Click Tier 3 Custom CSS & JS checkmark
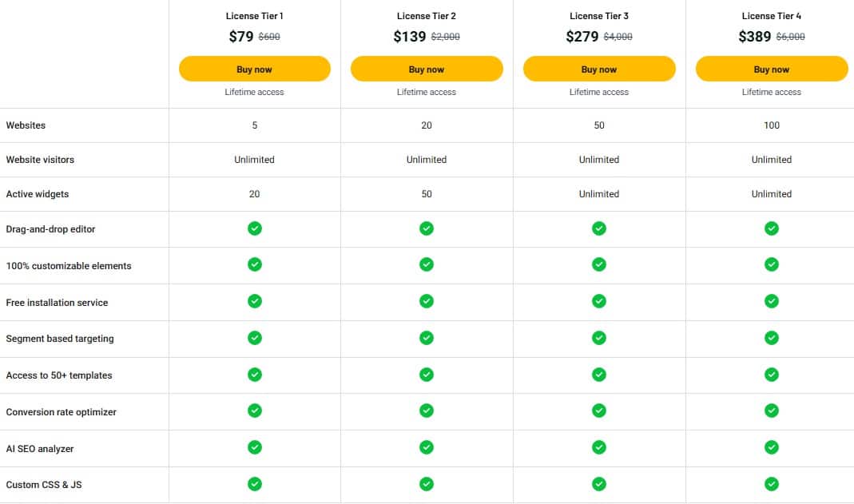Screen dimensions: 854x504 pos(599,483)
